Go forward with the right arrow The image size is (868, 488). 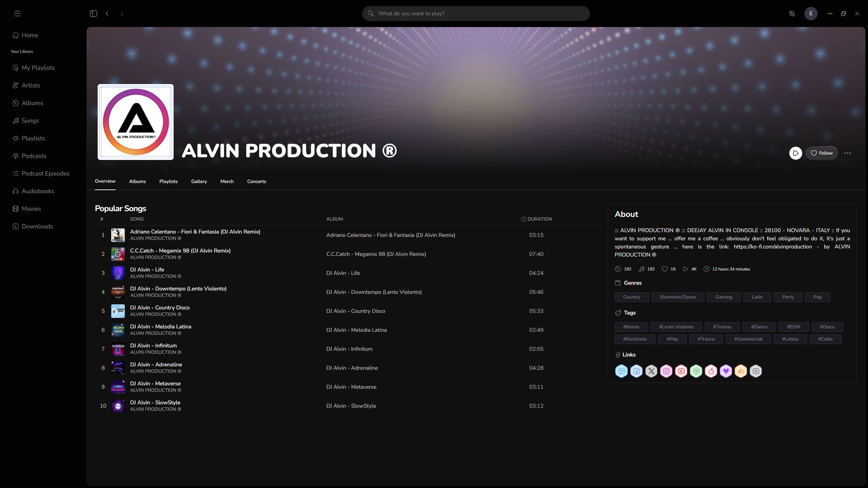coord(122,14)
